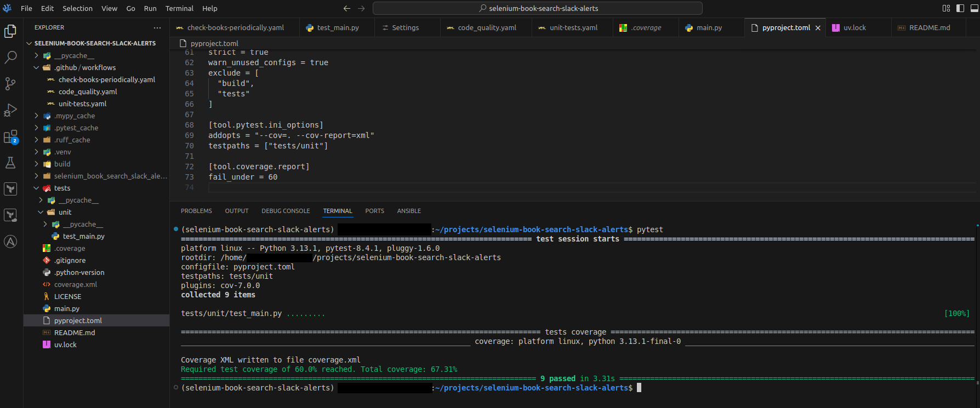Toggle the primary side bar layout icon

(960, 8)
